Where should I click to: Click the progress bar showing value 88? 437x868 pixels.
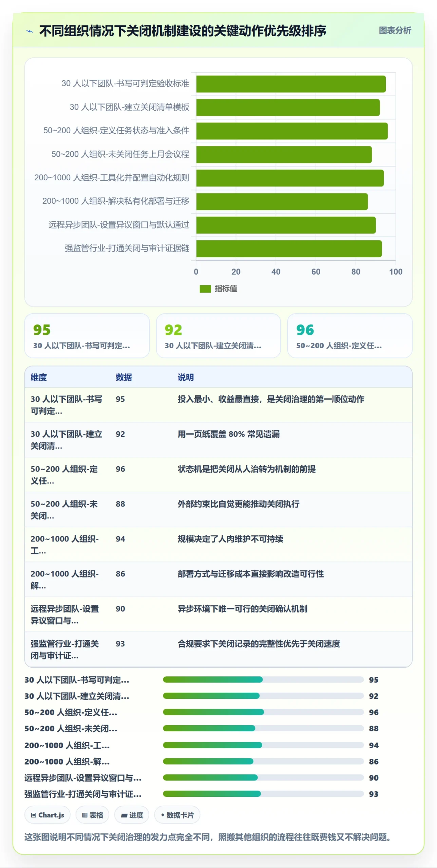click(x=263, y=728)
